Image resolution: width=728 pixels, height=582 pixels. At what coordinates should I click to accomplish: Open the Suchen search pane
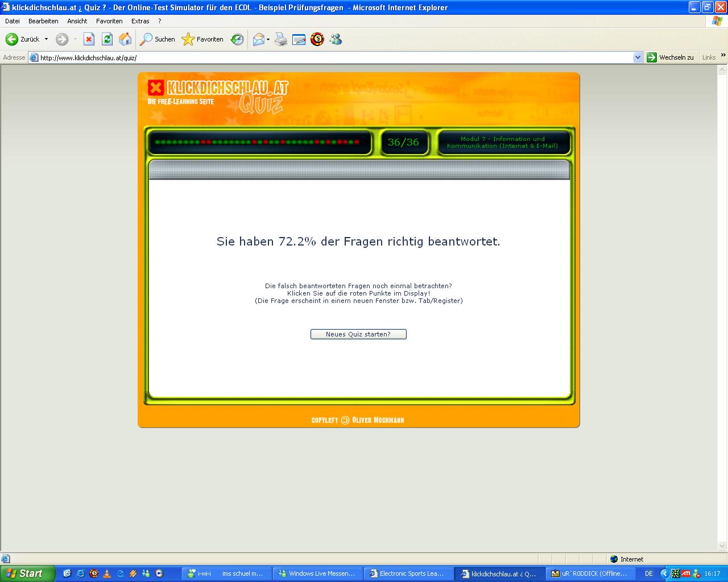(158, 39)
